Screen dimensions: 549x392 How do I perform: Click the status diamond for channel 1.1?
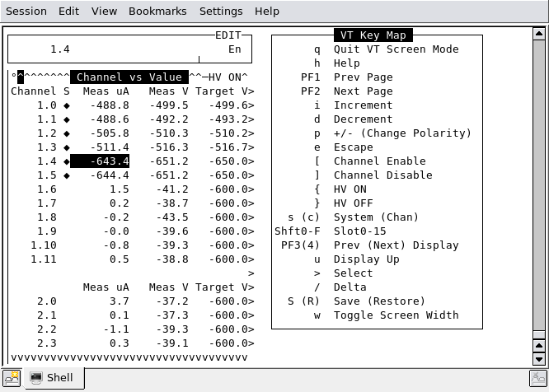click(x=67, y=119)
